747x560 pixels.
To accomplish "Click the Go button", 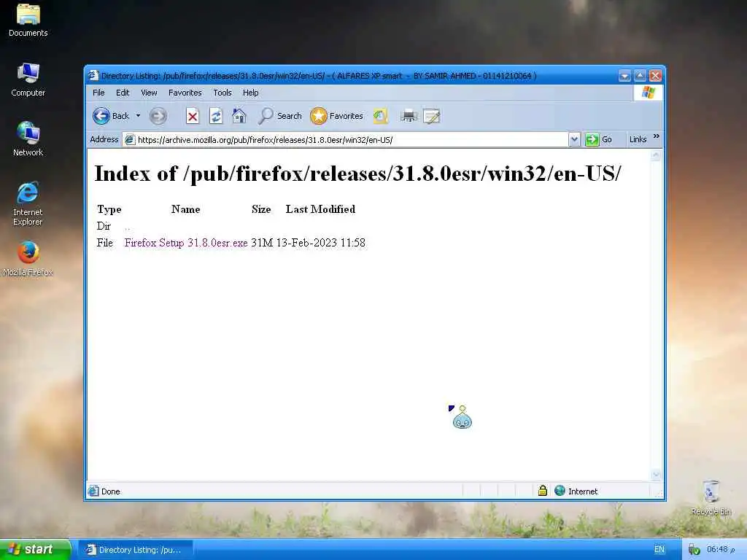I will pyautogui.click(x=598, y=139).
